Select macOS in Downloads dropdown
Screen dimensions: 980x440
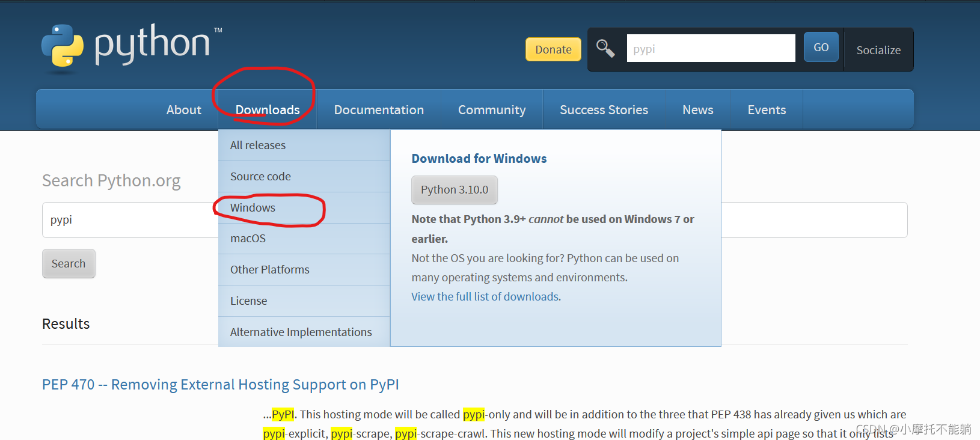pyautogui.click(x=304, y=239)
